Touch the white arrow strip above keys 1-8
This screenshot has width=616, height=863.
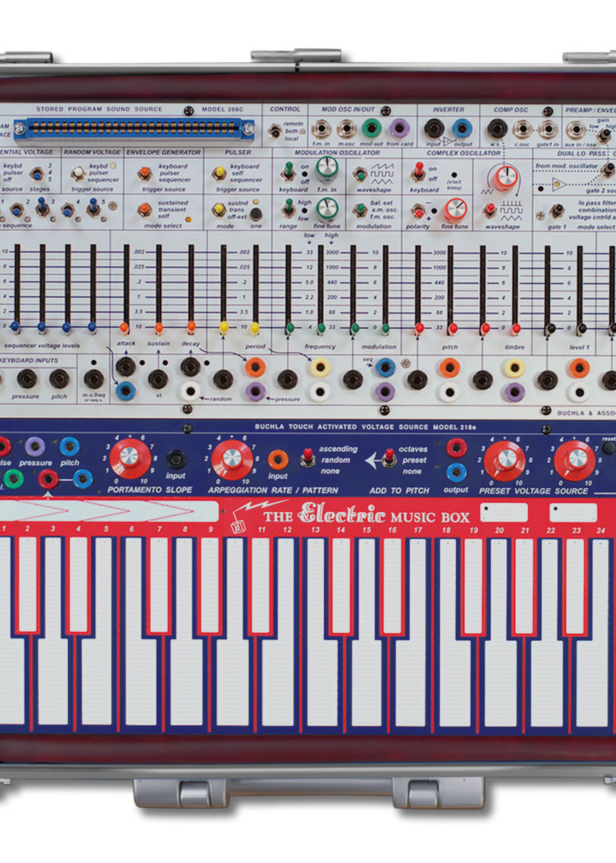tap(109, 511)
